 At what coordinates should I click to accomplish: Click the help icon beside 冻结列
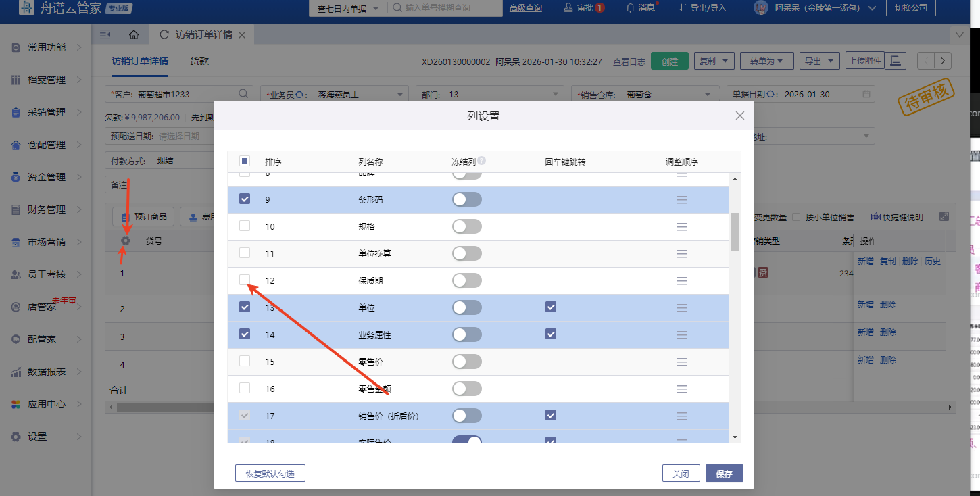[482, 162]
